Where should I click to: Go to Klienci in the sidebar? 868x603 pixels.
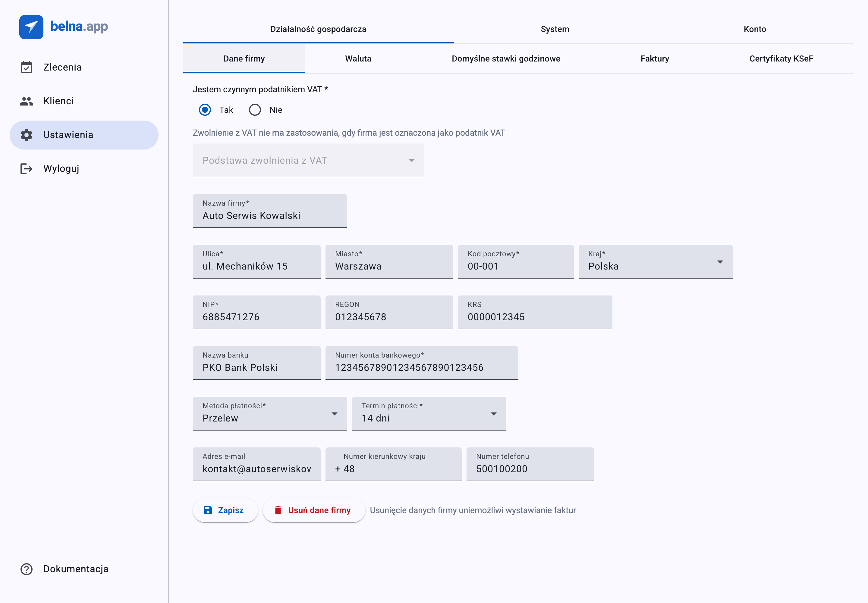click(x=84, y=101)
